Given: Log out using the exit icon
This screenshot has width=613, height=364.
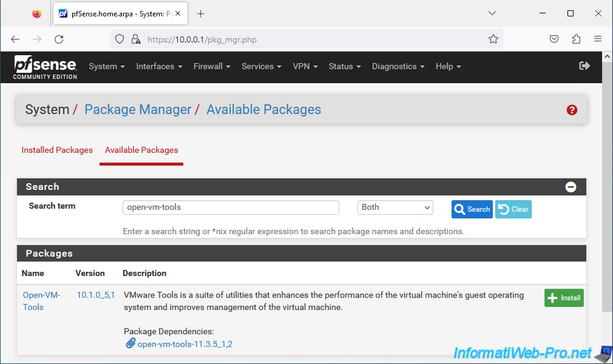Looking at the screenshot, I should 584,66.
